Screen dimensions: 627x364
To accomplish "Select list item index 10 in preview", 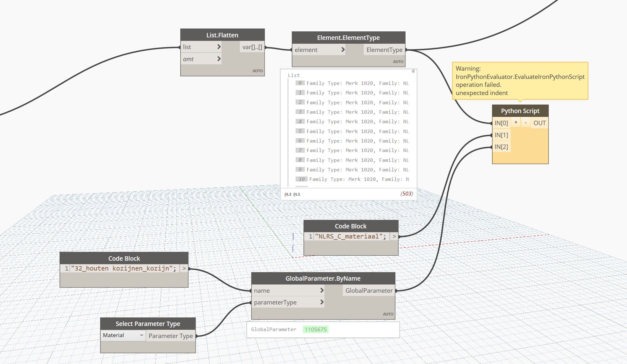I will (x=353, y=179).
